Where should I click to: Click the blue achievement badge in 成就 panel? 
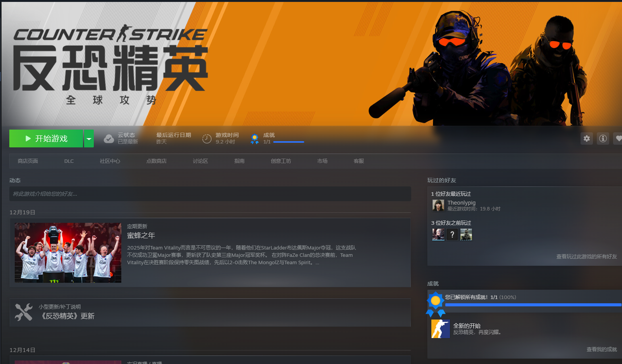pos(435,304)
